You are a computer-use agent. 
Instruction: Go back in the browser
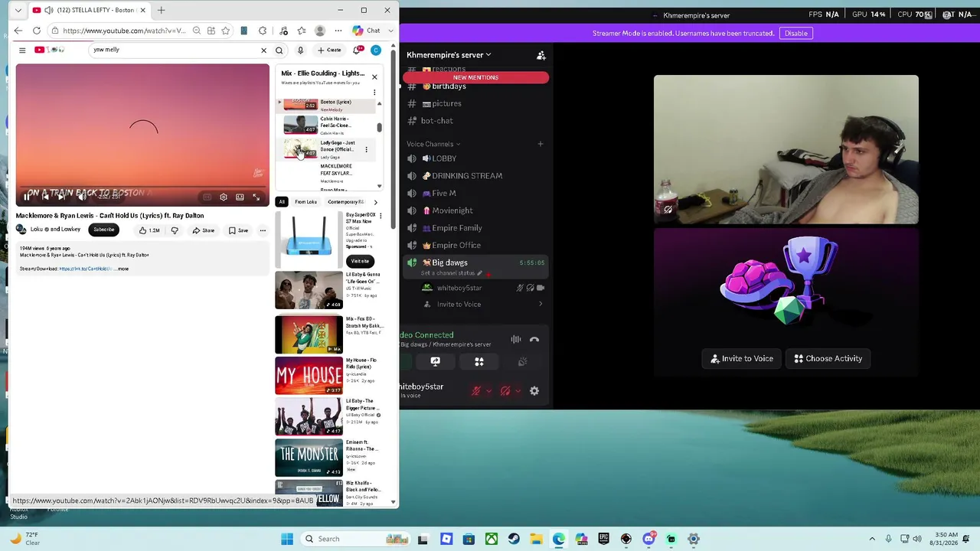click(18, 31)
